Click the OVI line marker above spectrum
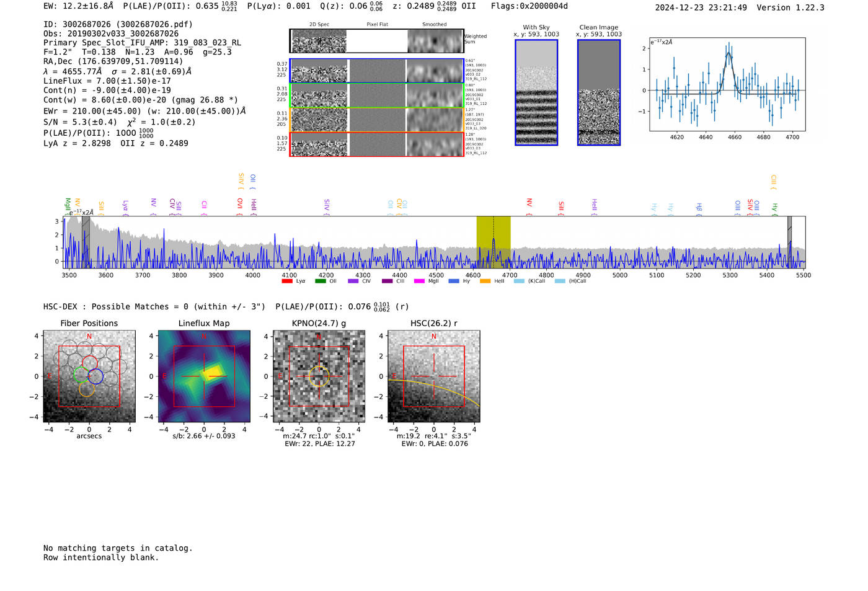 (x=240, y=206)
